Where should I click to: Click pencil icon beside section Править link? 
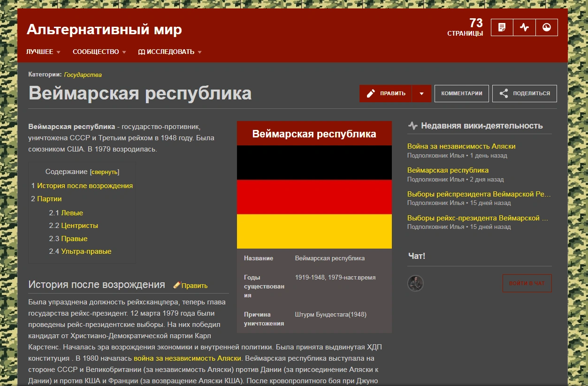pyautogui.click(x=177, y=285)
